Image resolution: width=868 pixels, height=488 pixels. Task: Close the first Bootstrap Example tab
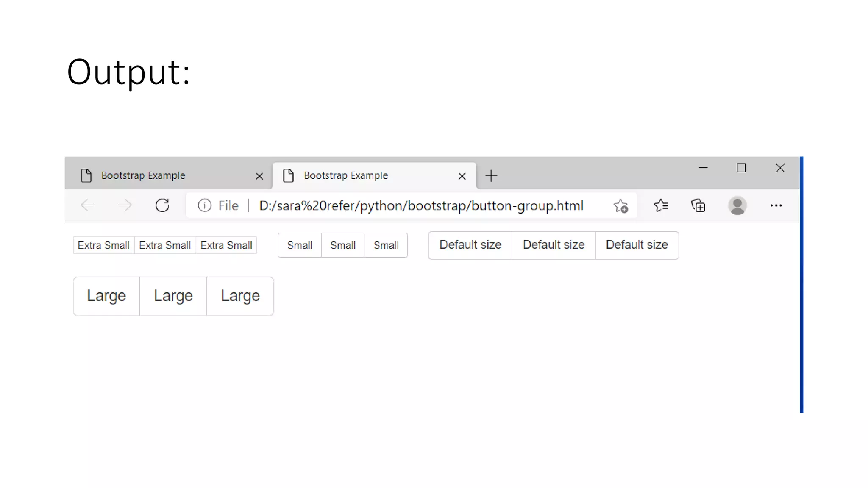pos(259,176)
